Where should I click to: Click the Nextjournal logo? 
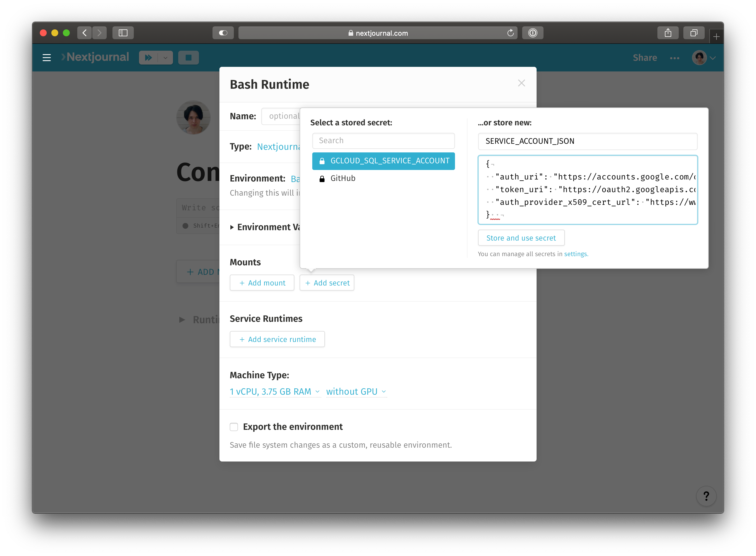coord(95,57)
